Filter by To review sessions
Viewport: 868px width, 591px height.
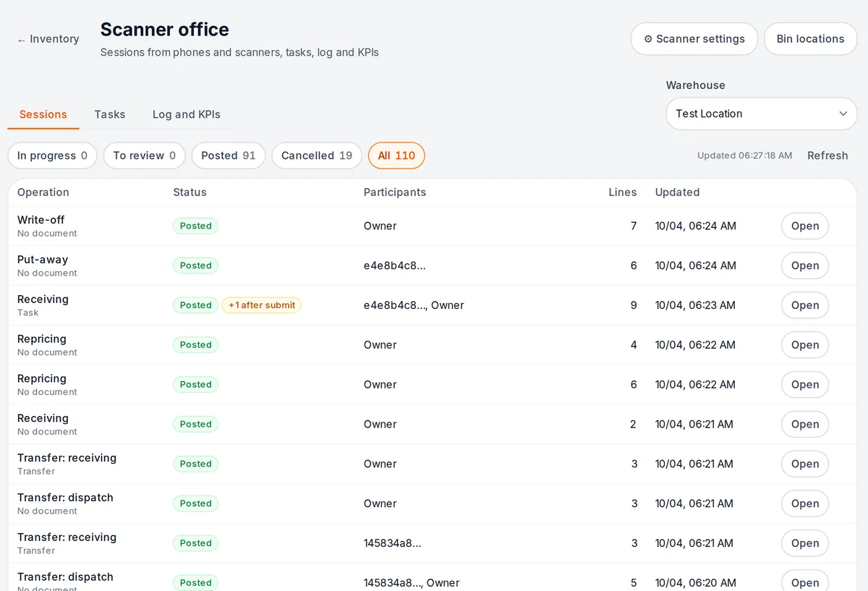click(x=145, y=156)
